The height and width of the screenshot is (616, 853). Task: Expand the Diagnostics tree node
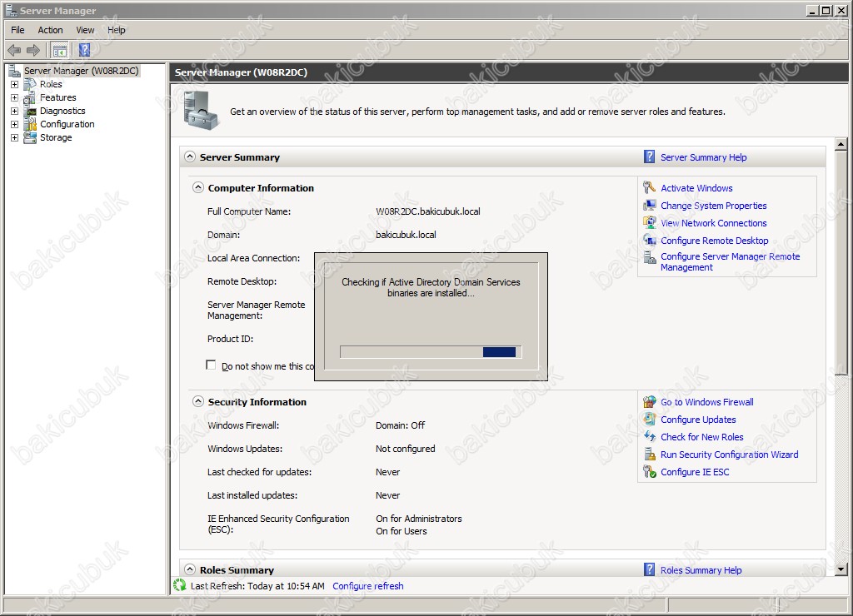point(14,111)
